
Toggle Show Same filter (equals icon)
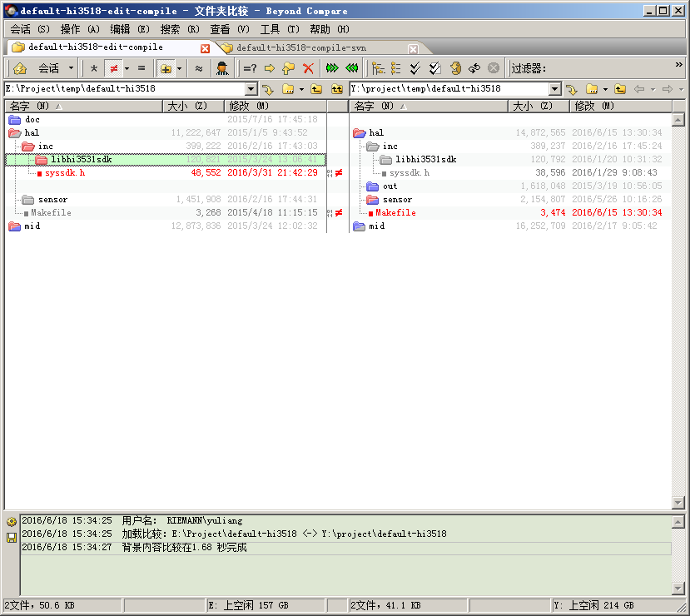pos(141,68)
